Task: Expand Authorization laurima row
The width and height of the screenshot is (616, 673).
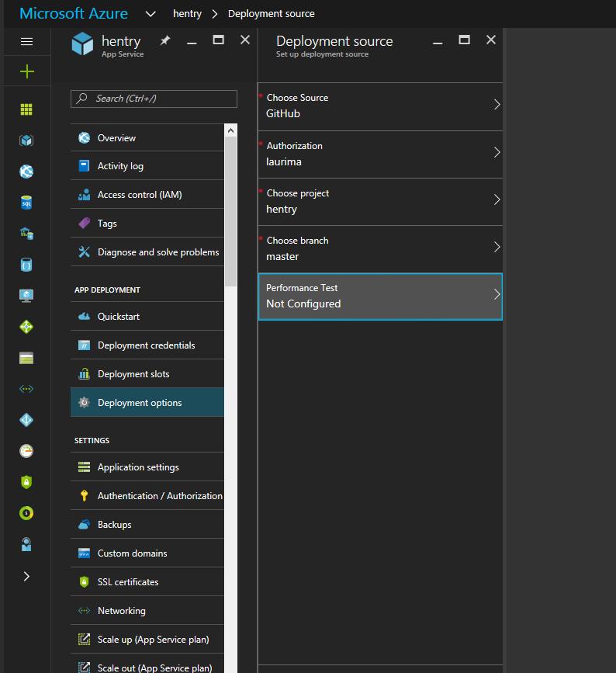Action: point(380,154)
